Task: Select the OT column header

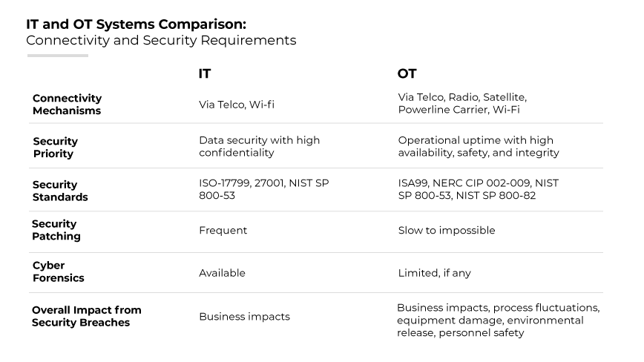Action: click(407, 73)
